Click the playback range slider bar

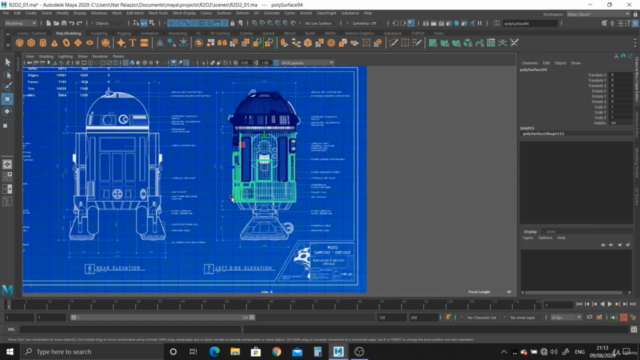point(162,317)
